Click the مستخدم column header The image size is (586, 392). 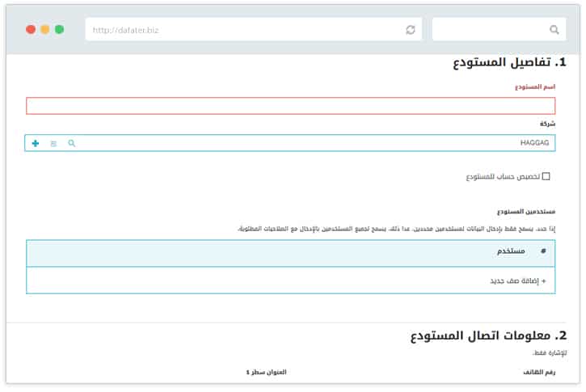511,251
